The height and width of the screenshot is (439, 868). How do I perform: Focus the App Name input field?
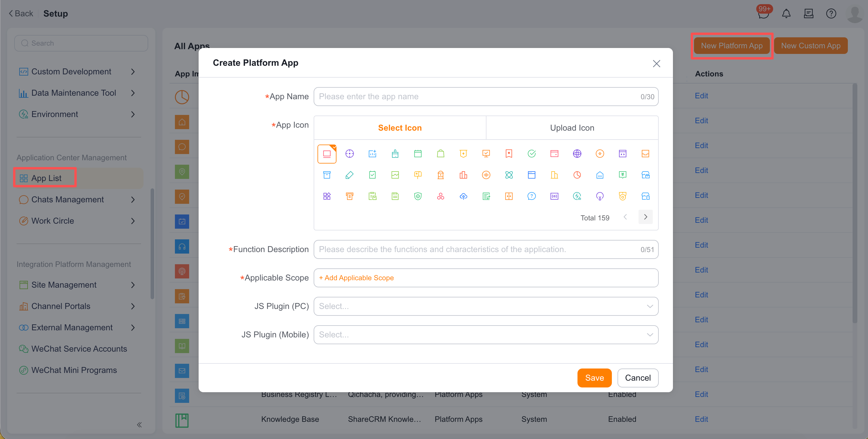point(486,97)
